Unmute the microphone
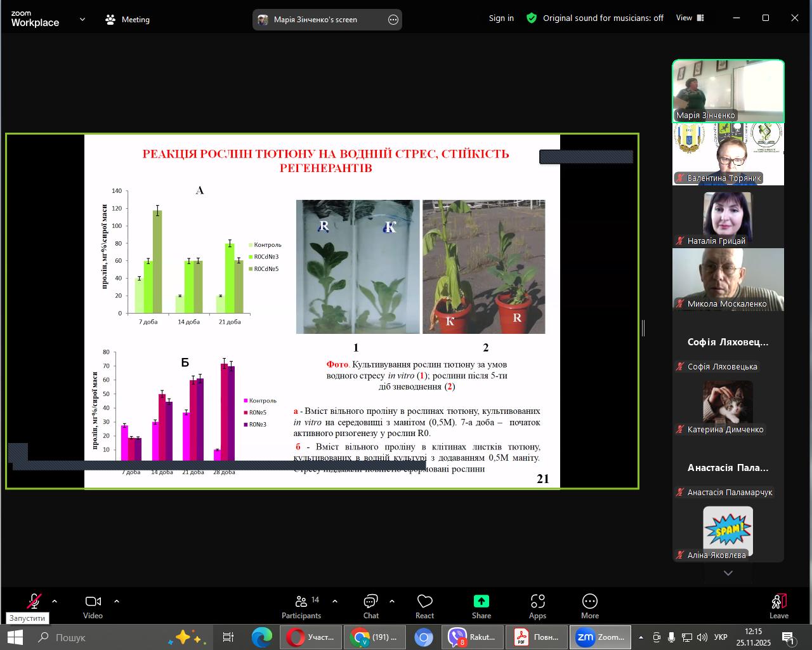812x650 pixels. click(34, 600)
